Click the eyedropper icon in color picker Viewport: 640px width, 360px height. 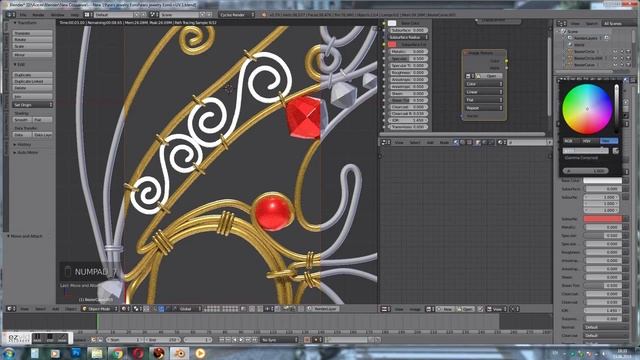(x=616, y=151)
